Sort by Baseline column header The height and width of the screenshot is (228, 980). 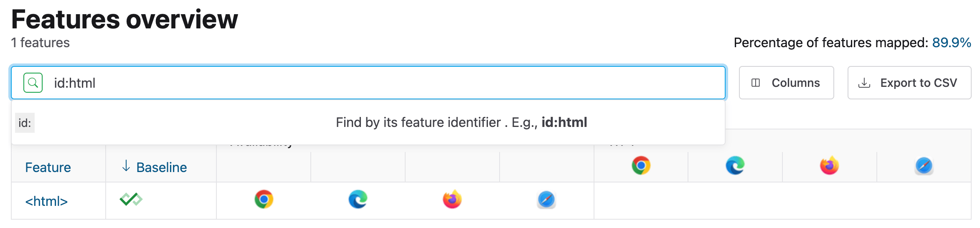coord(161,167)
